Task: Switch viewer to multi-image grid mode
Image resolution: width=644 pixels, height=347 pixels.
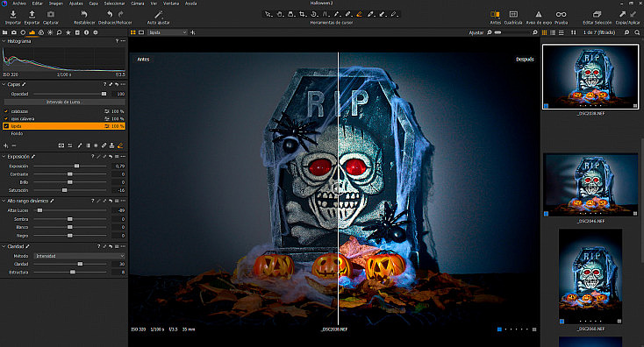Action: coord(133,32)
